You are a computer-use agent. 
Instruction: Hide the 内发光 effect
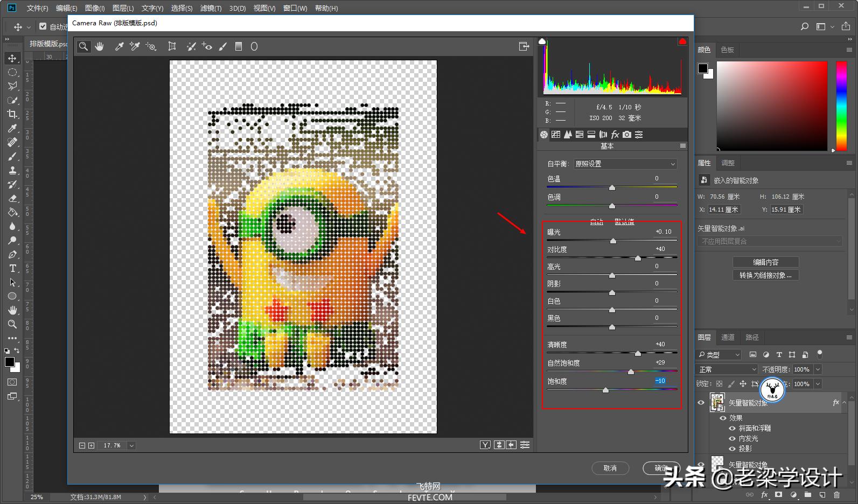pos(732,438)
